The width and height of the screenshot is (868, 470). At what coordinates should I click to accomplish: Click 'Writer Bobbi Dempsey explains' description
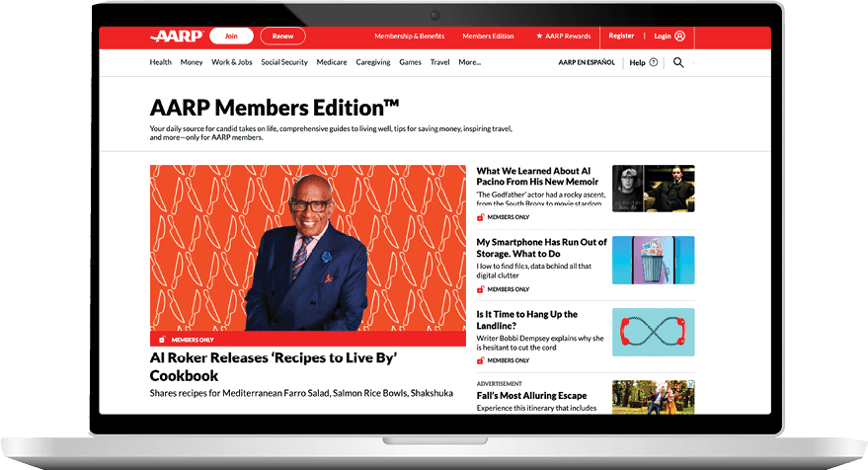click(540, 343)
